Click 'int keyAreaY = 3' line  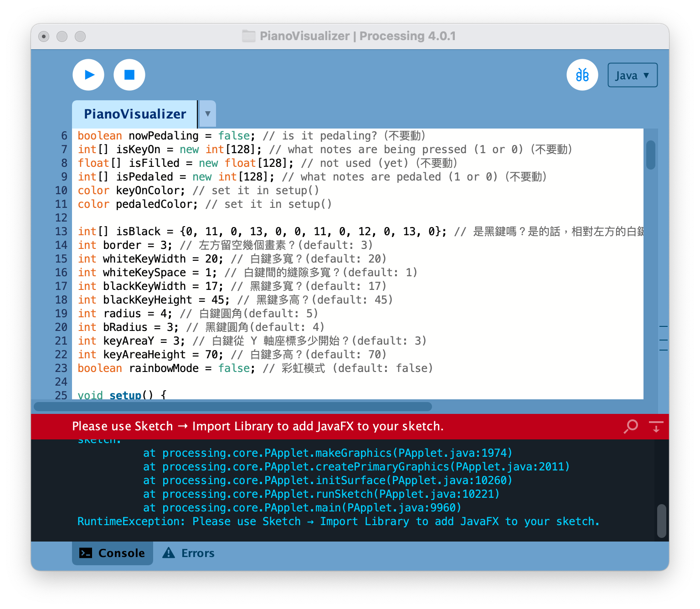pyautogui.click(x=252, y=341)
